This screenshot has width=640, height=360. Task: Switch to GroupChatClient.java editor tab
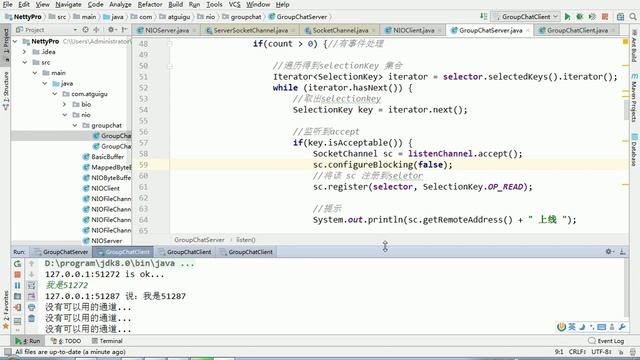(x=577, y=30)
